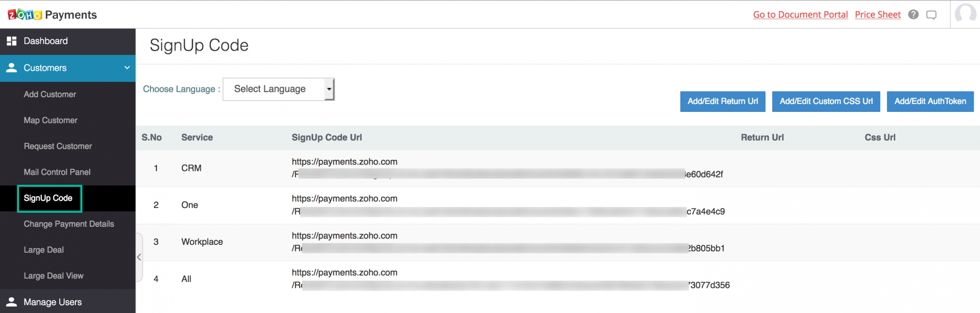Click the Manage Users person icon

12,302
